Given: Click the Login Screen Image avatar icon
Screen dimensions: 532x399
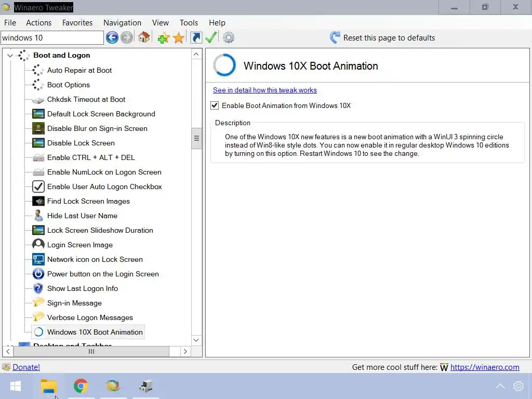Looking at the screenshot, I should [38, 245].
